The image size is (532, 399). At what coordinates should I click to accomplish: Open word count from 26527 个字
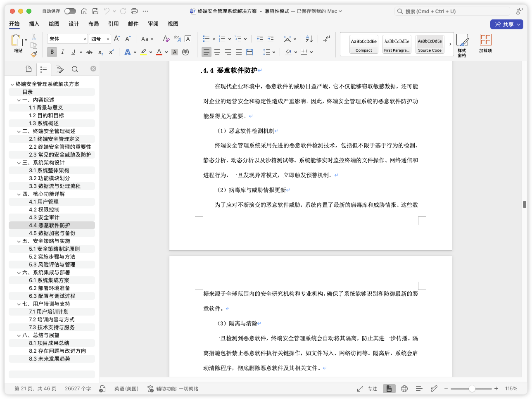point(77,388)
